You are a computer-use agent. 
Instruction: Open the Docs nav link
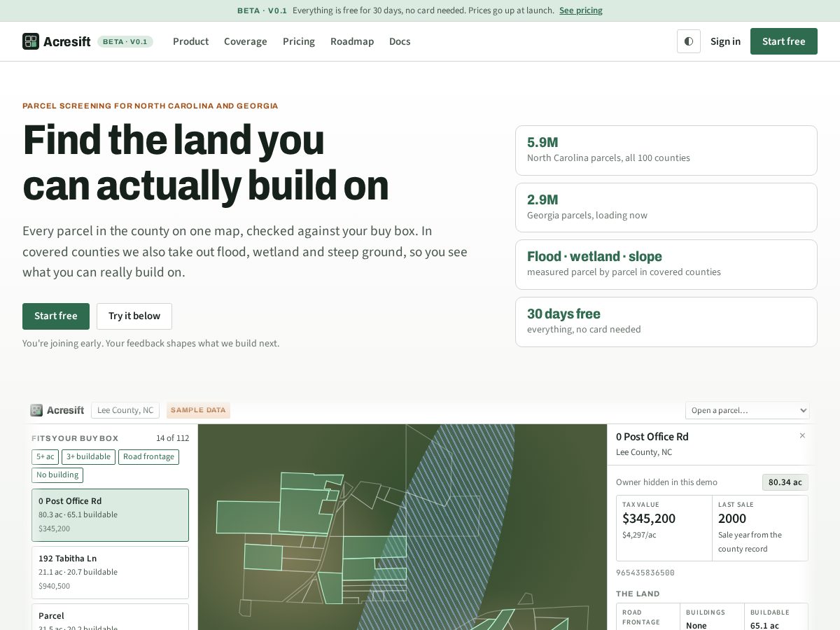click(x=400, y=41)
